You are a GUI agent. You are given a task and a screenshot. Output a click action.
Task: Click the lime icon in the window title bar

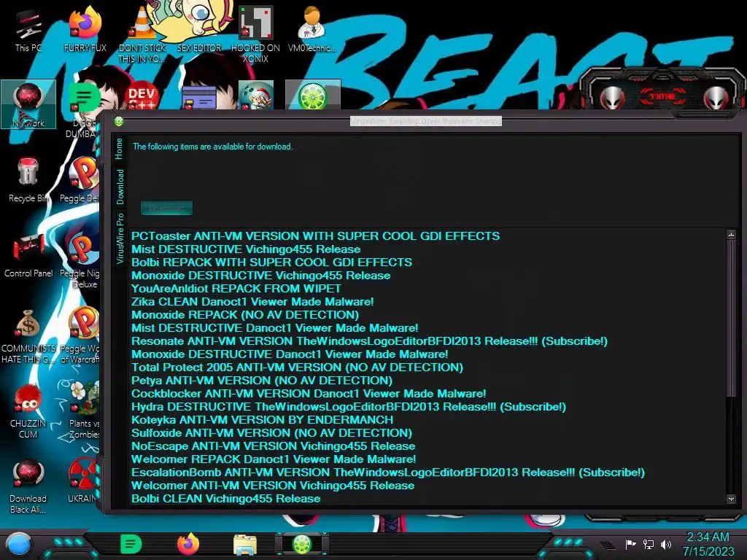point(119,122)
